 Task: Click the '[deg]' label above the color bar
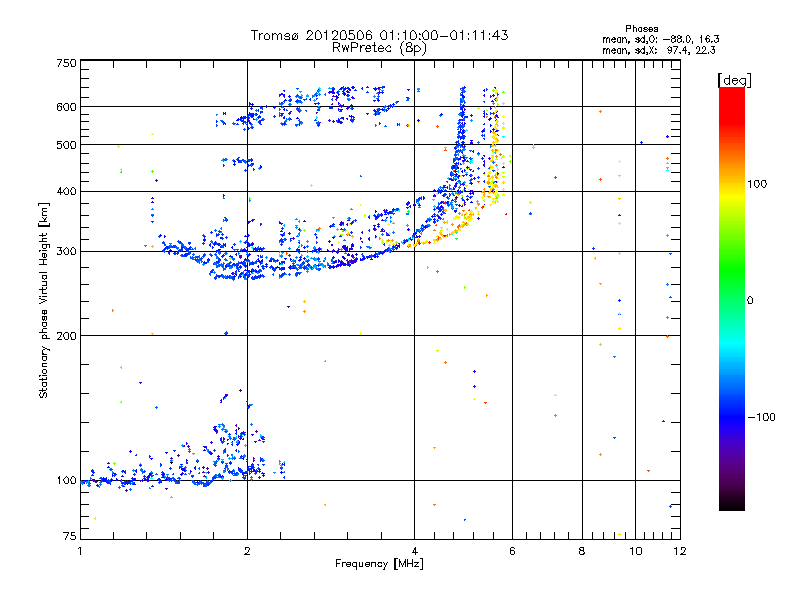[x=734, y=80]
